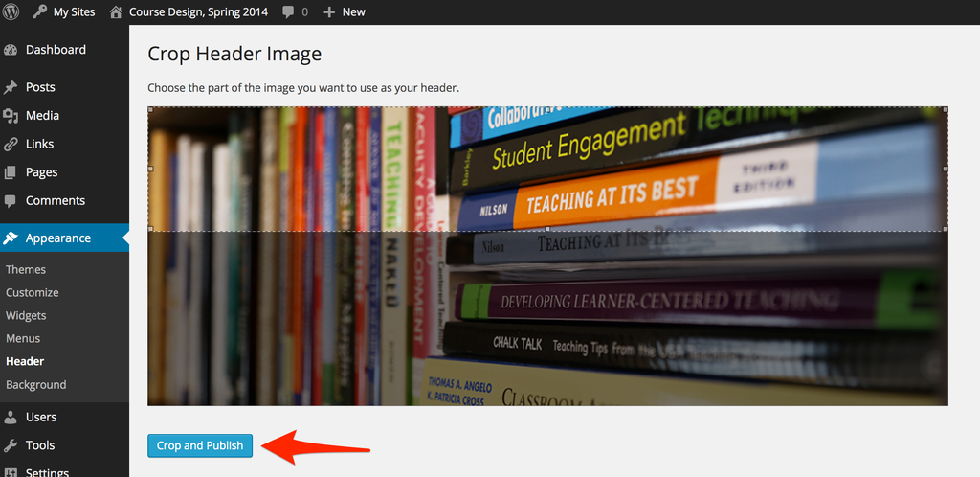Click the comments bubble icon in admin bar

pos(289,11)
